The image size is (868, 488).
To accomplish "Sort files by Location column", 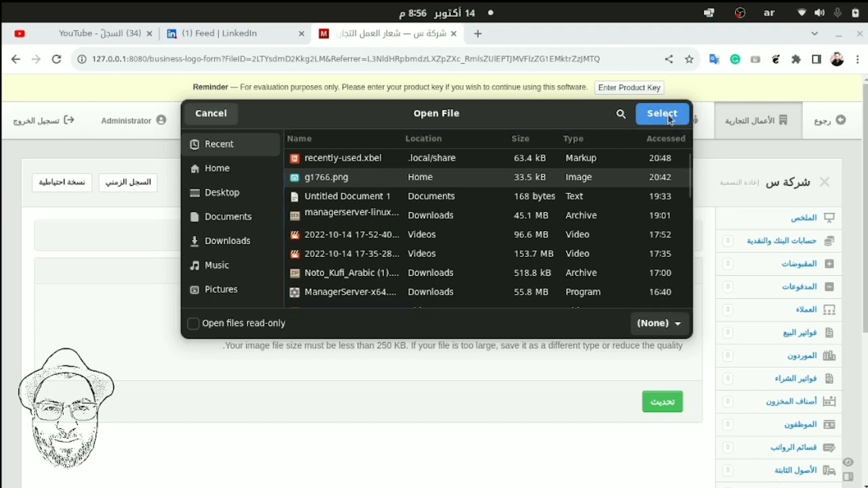I will click(x=423, y=138).
